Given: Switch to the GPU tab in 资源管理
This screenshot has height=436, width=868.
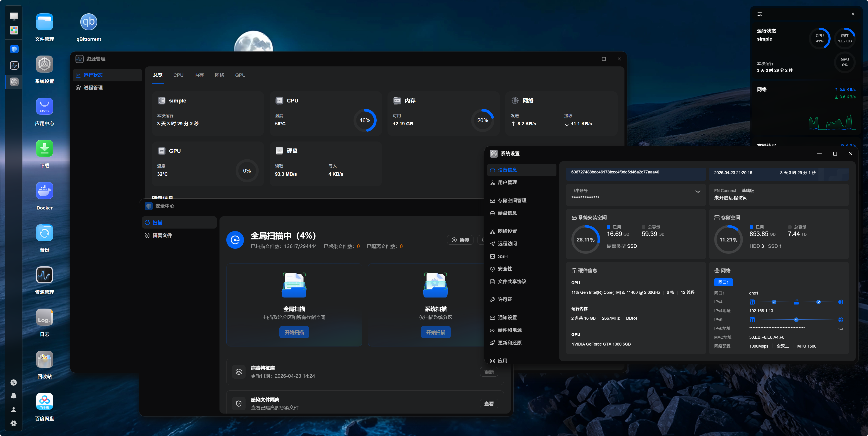Looking at the screenshot, I should pos(240,75).
